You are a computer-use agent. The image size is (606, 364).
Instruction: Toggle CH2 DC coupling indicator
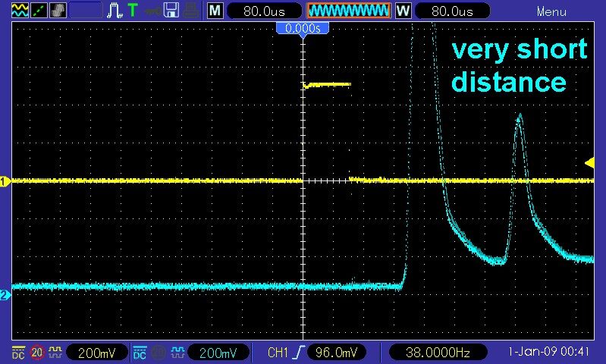point(140,353)
